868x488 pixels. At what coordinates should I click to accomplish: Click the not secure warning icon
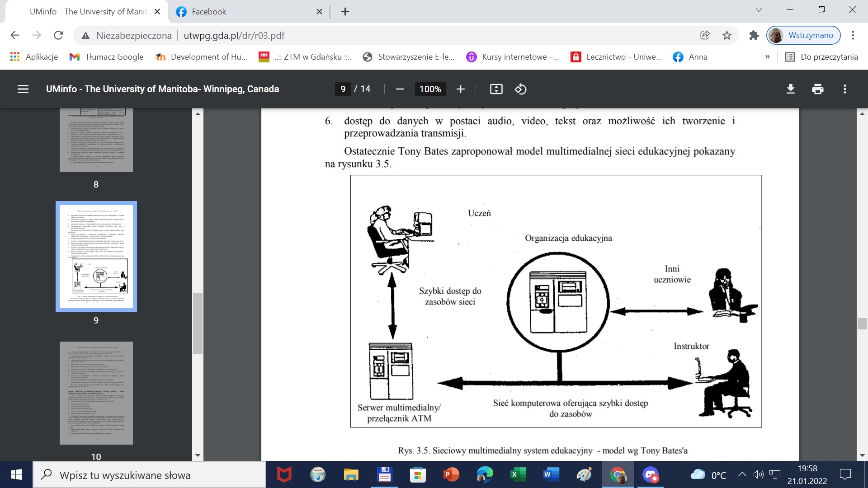point(85,35)
